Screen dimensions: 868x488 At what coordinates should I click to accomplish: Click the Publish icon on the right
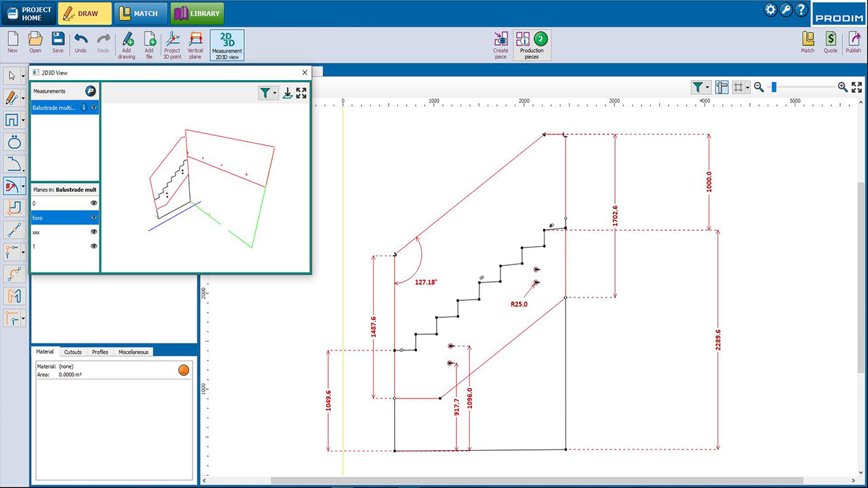point(853,43)
